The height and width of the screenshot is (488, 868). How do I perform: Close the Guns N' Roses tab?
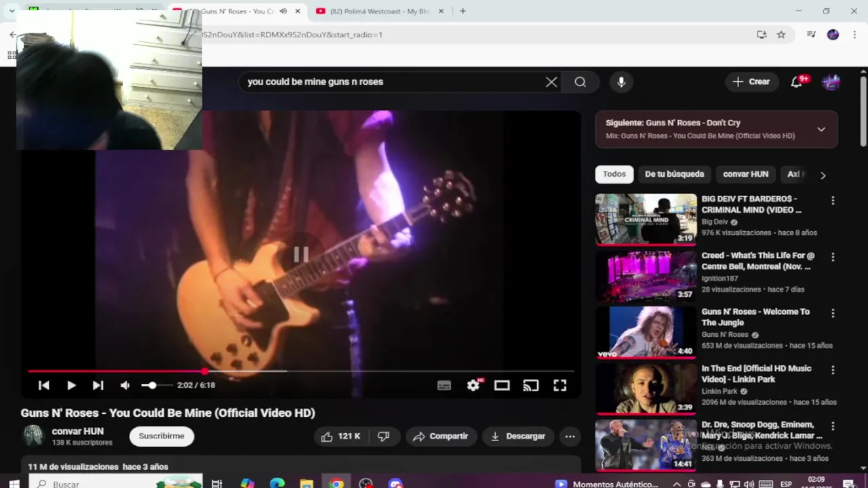coord(297,12)
